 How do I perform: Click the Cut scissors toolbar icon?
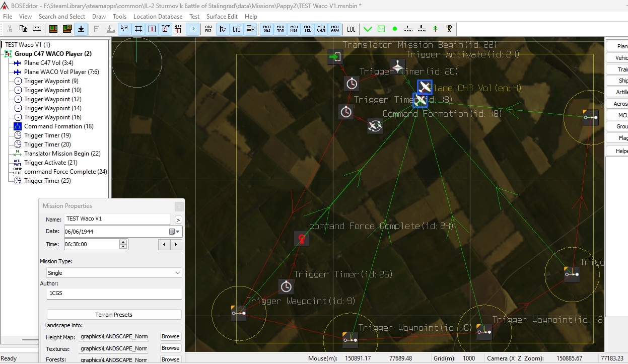coord(10,29)
